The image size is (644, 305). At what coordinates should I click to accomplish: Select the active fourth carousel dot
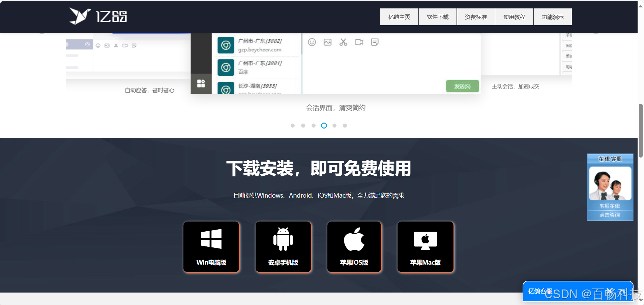point(324,126)
